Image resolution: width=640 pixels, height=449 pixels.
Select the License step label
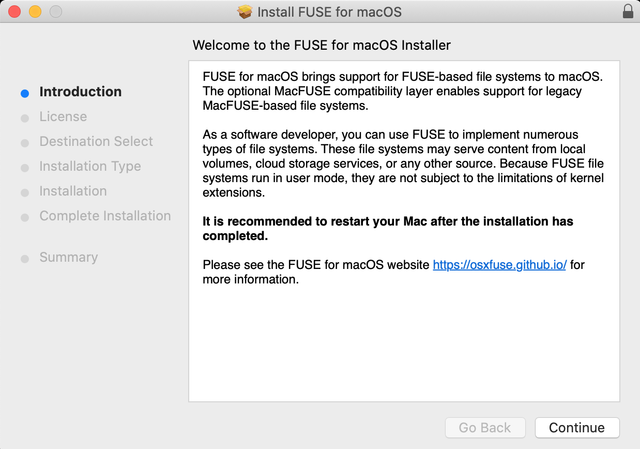click(x=63, y=117)
